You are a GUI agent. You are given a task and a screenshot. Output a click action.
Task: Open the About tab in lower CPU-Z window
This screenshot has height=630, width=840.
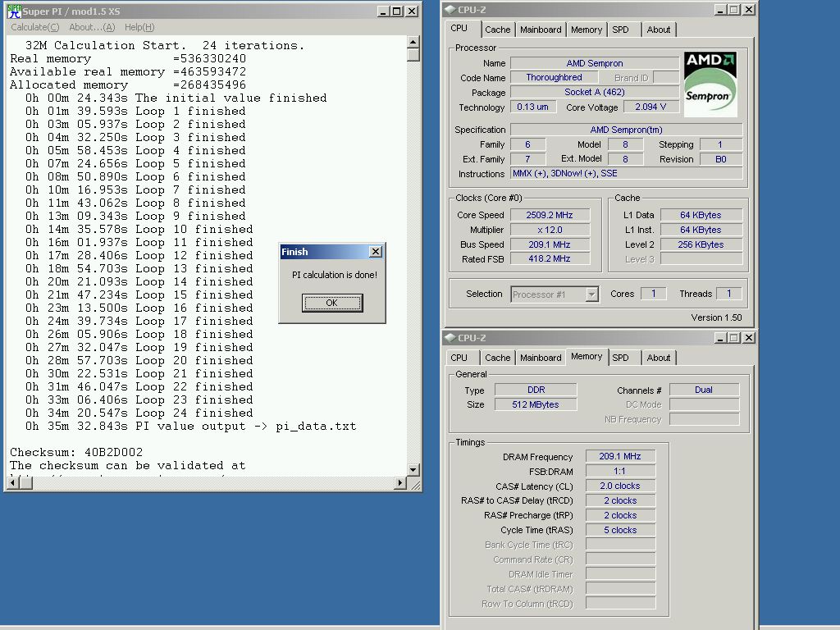click(x=659, y=358)
